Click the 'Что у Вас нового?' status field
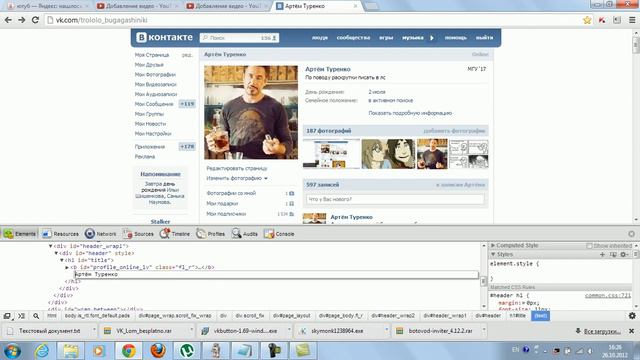This screenshot has height=360, width=640. pos(395,199)
